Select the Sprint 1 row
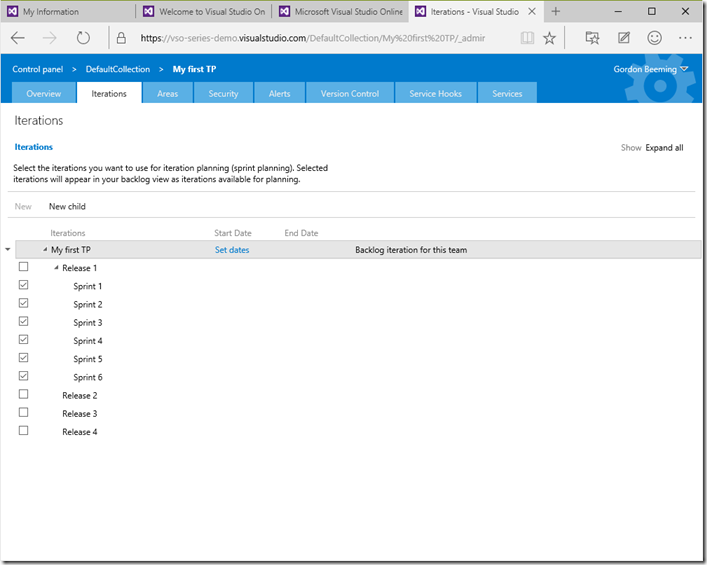The image size is (707, 565). (x=87, y=286)
